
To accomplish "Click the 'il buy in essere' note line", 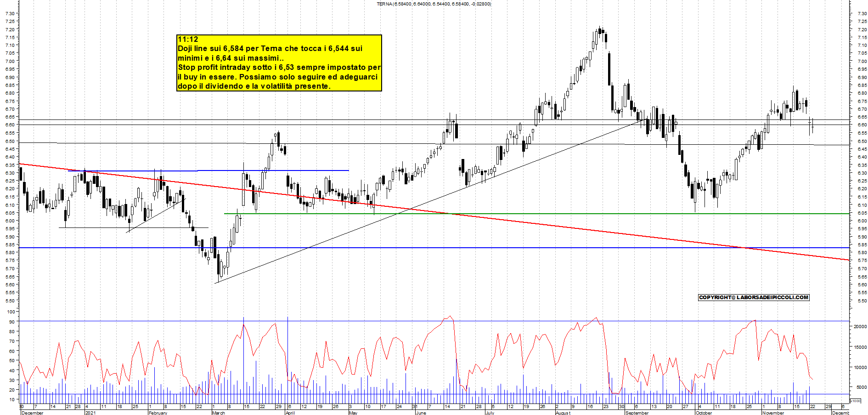I will point(277,77).
